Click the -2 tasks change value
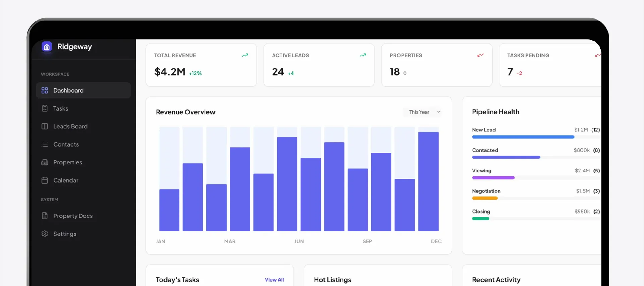The height and width of the screenshot is (286, 644). (519, 73)
